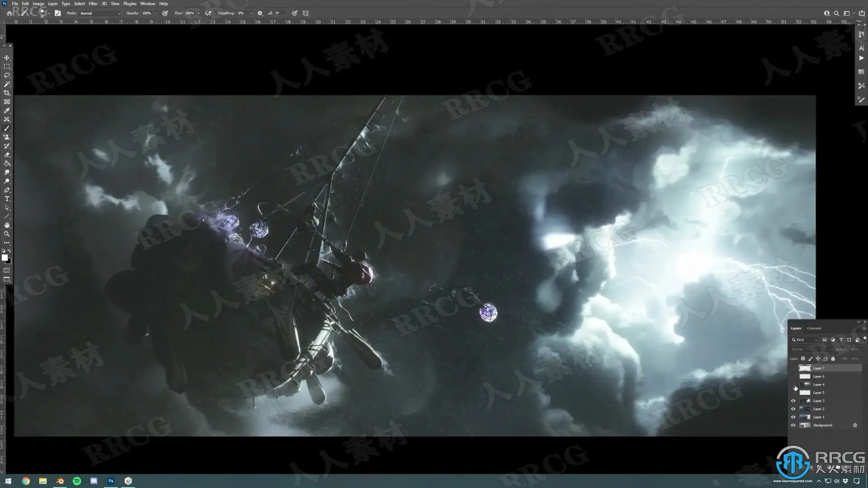
Task: Click the foreground color swatch
Action: click(5, 258)
